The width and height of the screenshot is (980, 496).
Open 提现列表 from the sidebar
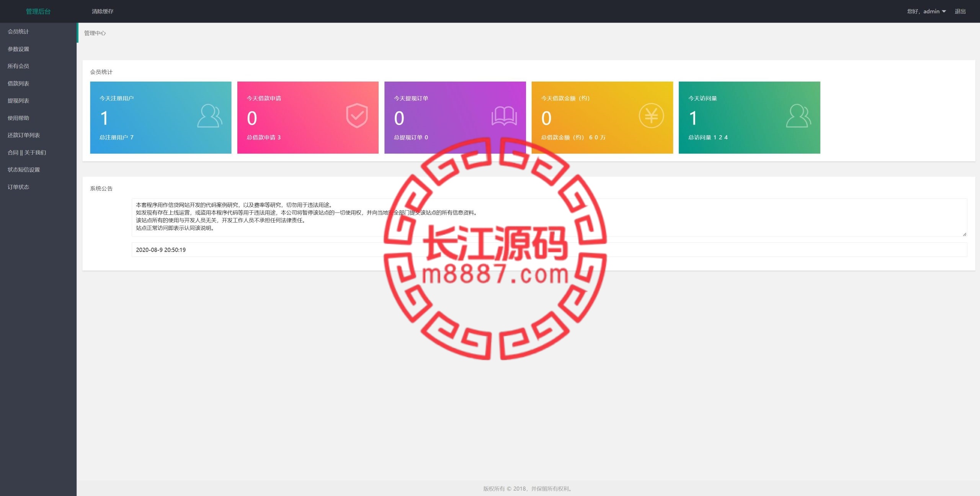pyautogui.click(x=38, y=100)
